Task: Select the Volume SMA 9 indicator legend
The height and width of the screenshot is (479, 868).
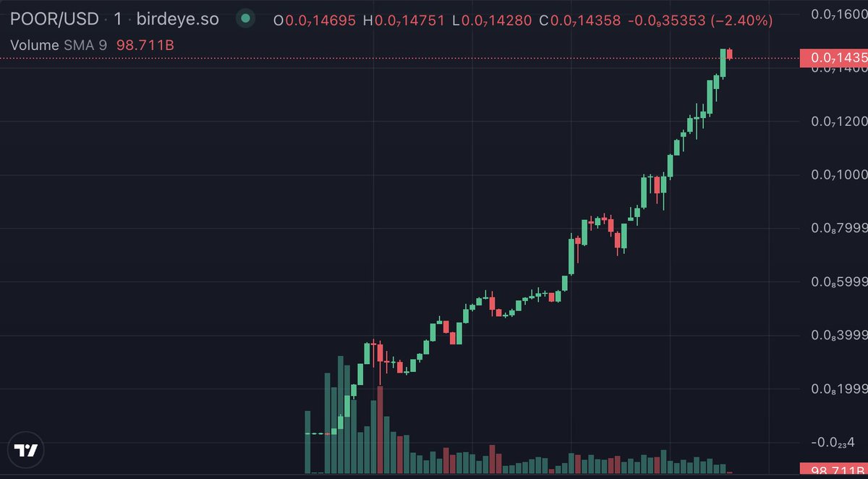Action: pyautogui.click(x=59, y=46)
